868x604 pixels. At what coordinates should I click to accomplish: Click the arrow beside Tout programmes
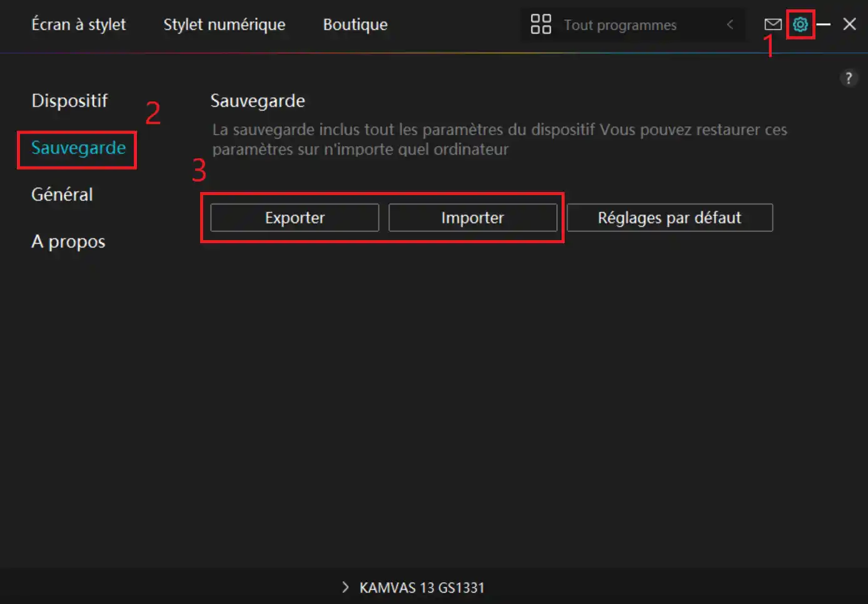coord(730,24)
